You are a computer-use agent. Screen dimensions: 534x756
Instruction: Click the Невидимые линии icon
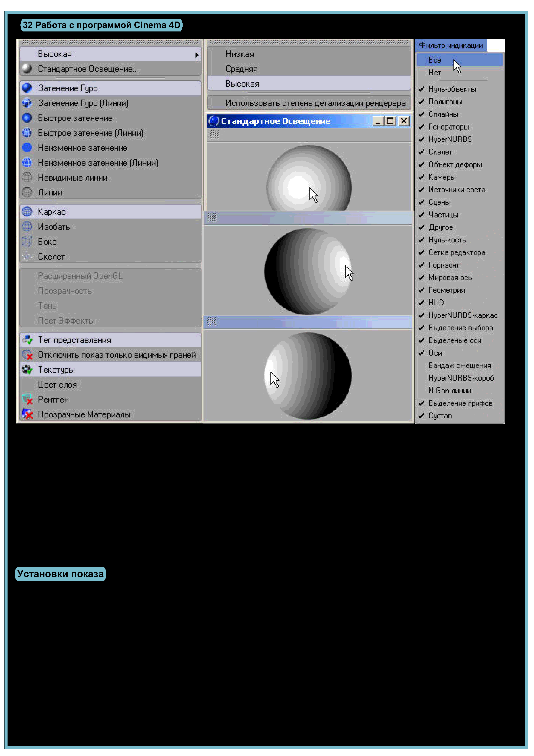pos(27,178)
